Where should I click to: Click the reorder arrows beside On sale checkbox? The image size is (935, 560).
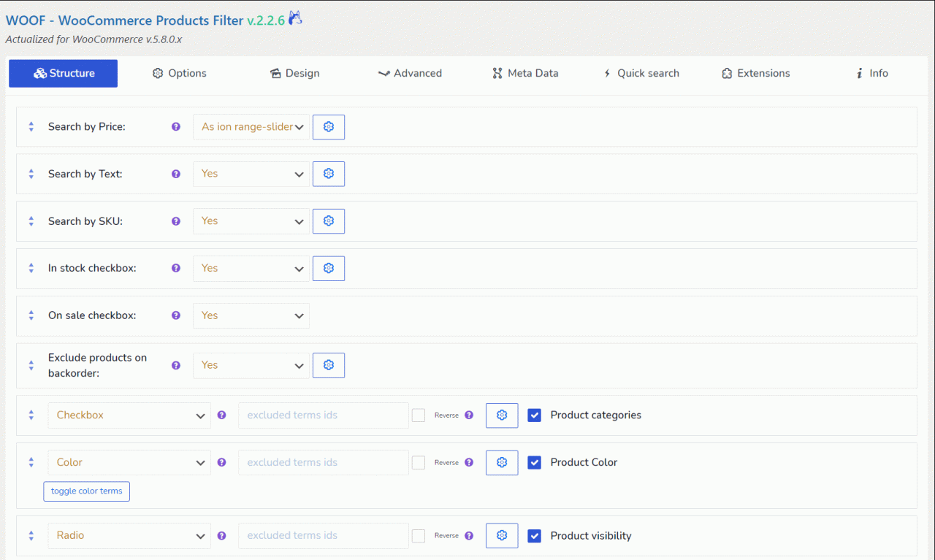click(x=31, y=315)
